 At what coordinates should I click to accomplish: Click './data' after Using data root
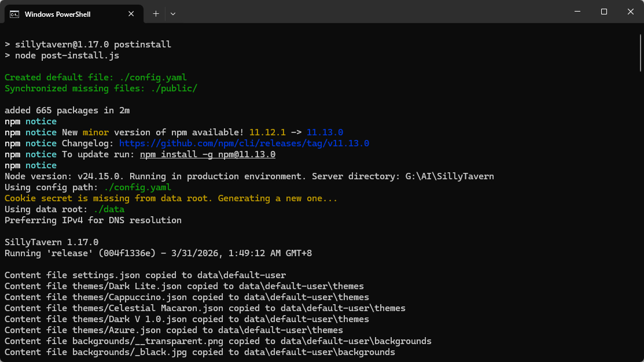(109, 210)
